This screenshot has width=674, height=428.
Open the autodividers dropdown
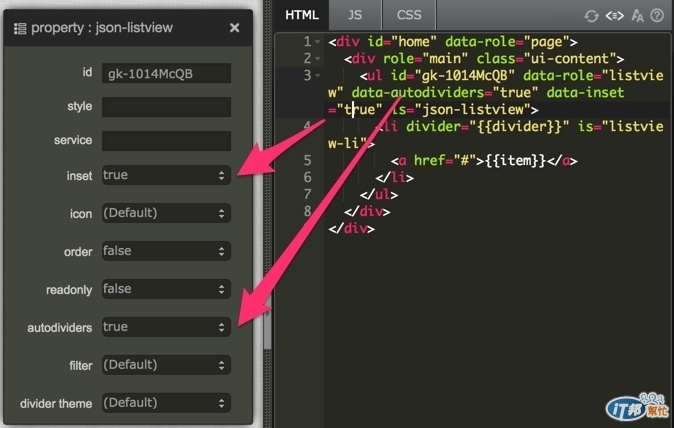(166, 327)
